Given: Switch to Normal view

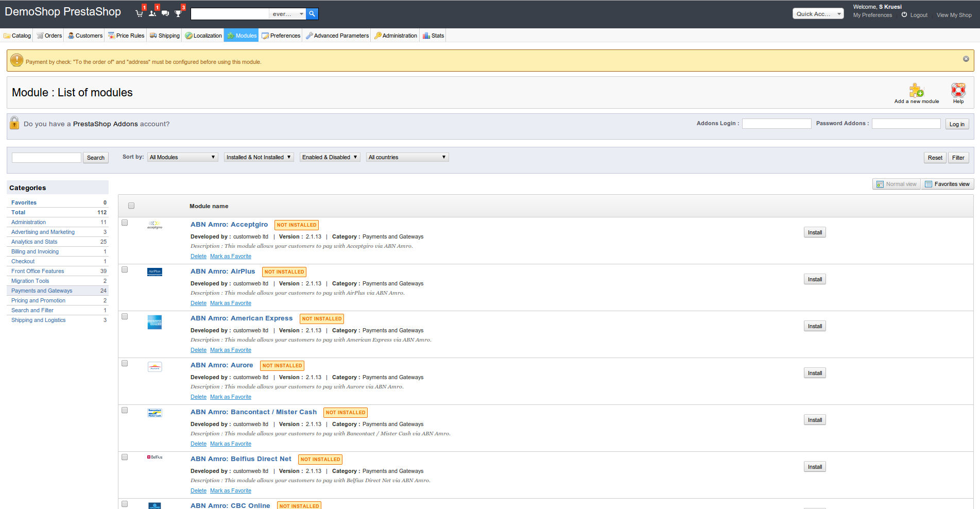Looking at the screenshot, I should 897,184.
